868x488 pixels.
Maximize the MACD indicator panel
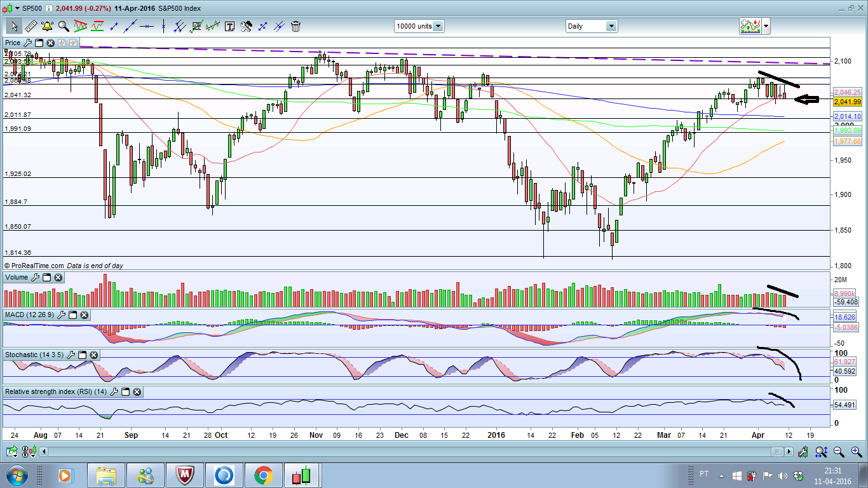tap(72, 315)
